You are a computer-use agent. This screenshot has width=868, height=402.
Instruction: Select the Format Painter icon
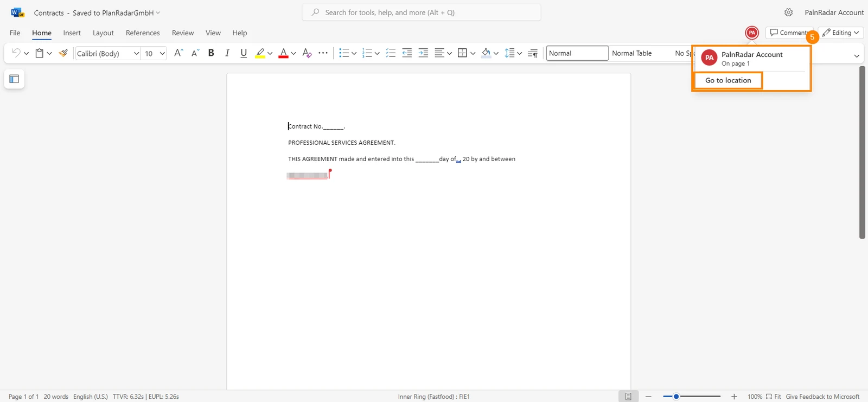coord(63,53)
